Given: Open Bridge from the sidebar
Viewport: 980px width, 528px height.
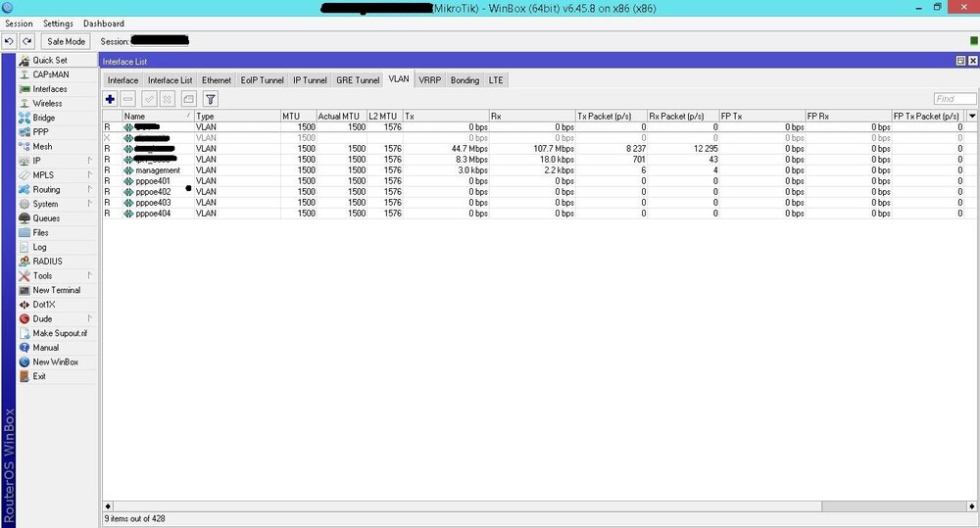Looking at the screenshot, I should click(x=43, y=118).
